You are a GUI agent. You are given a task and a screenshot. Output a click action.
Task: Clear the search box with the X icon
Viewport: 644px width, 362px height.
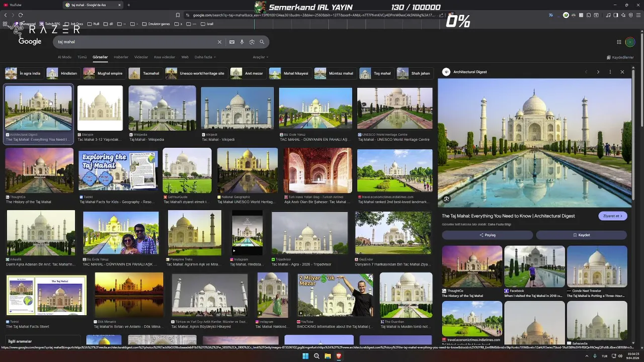click(219, 42)
